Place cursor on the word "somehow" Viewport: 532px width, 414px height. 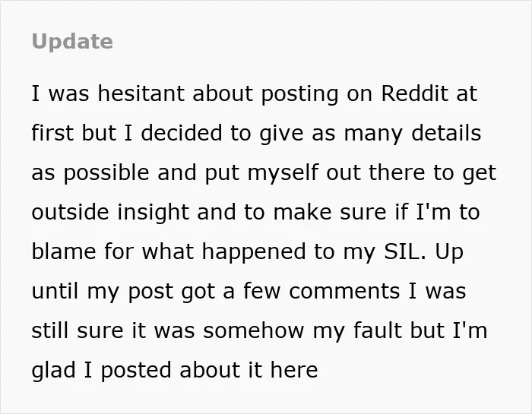(253, 330)
